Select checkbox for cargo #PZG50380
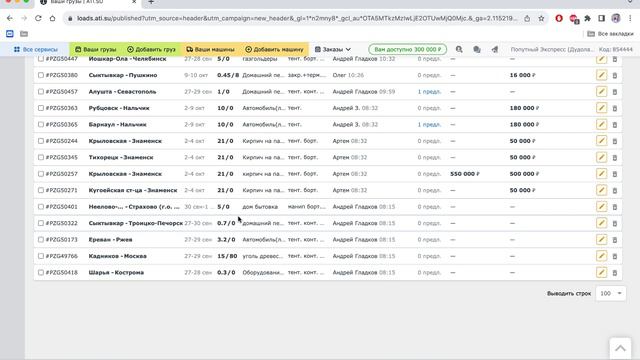 41,75
